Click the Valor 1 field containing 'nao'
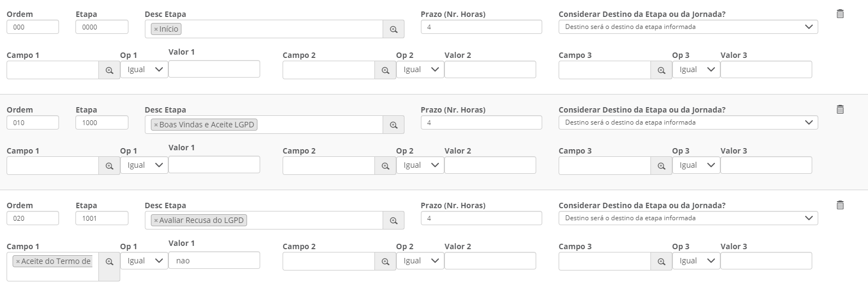This screenshot has height=294, width=868. (214, 261)
